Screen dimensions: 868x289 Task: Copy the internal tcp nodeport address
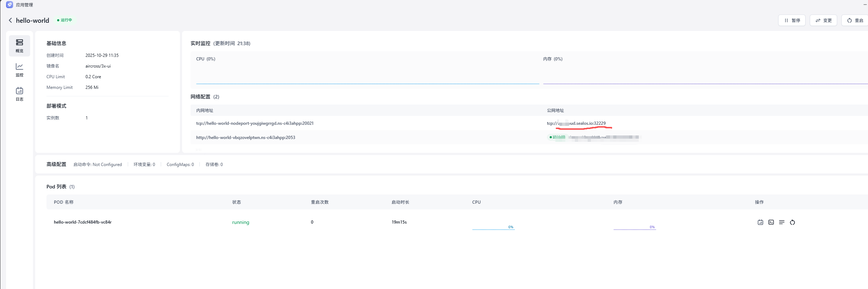pos(254,123)
